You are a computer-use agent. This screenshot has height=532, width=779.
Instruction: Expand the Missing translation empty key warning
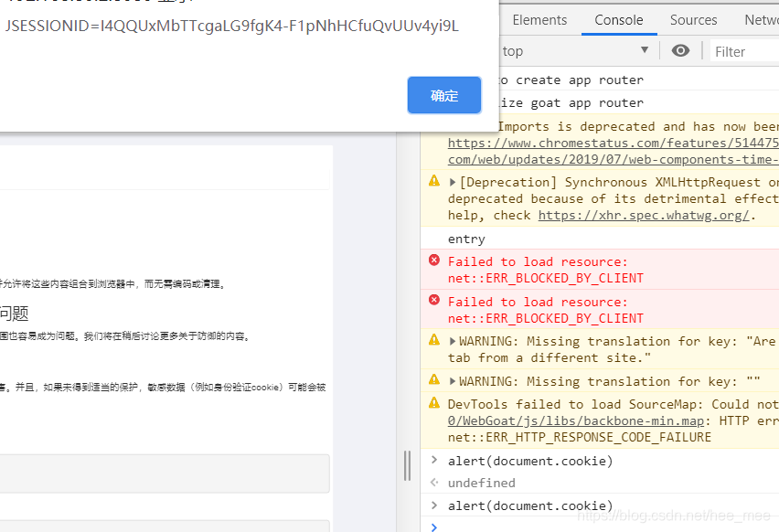click(x=452, y=381)
